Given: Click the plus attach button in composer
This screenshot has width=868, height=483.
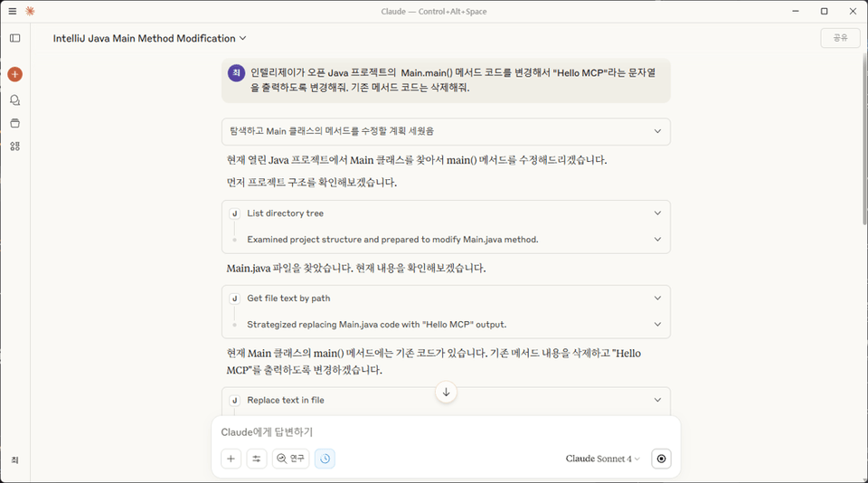Looking at the screenshot, I should (231, 459).
